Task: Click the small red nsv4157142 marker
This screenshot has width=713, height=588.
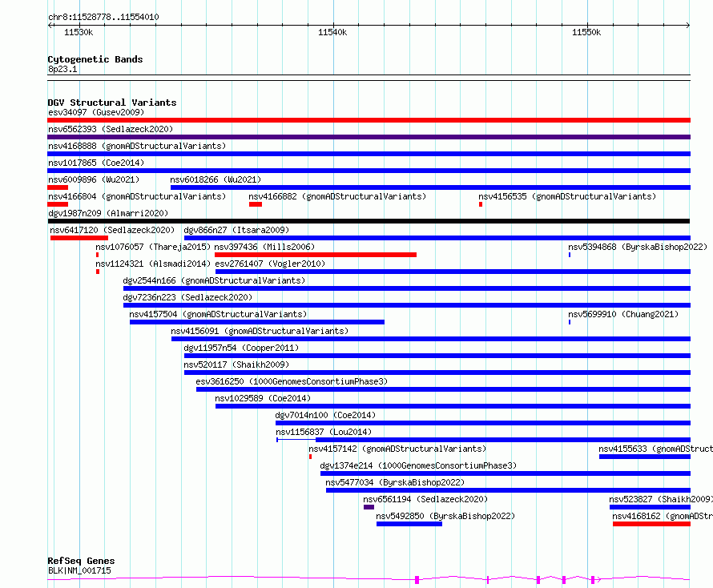Action: click(x=311, y=457)
